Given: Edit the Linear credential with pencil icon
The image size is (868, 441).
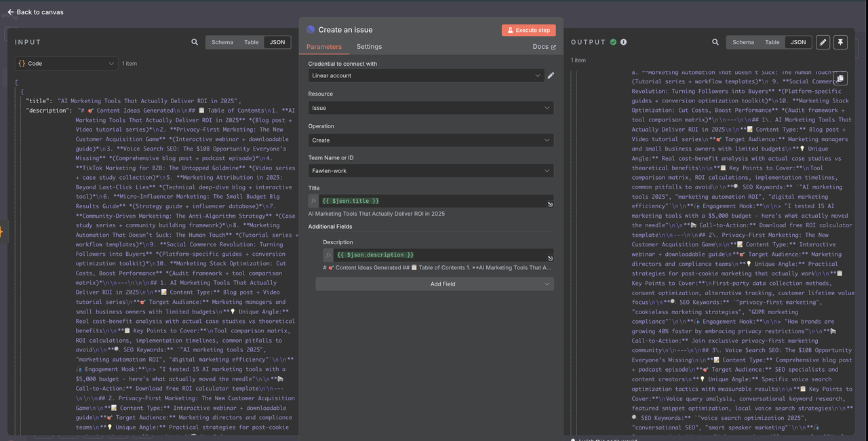Looking at the screenshot, I should point(551,75).
